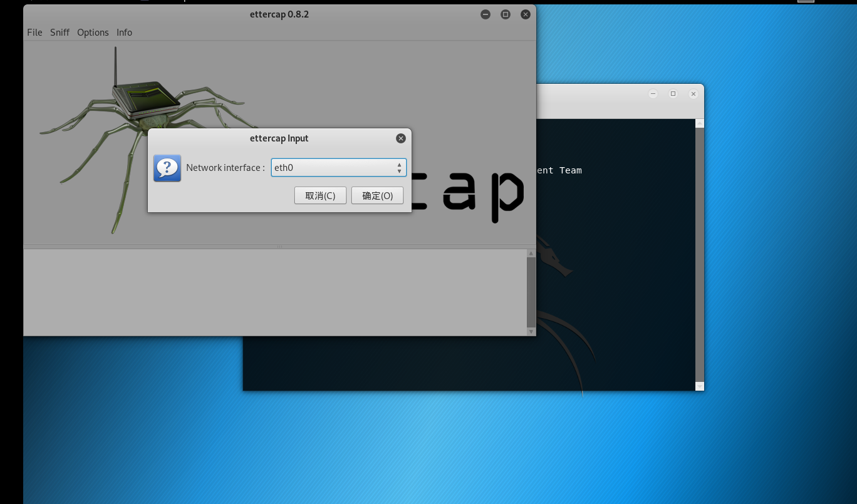857x504 pixels.
Task: Click the "Network interface :" label
Action: point(226,168)
